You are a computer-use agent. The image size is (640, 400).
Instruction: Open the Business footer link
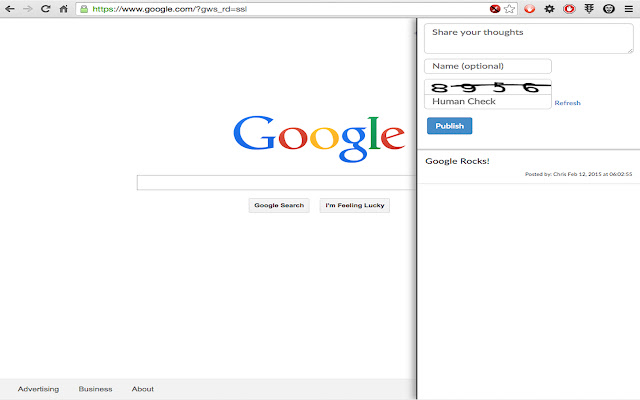pyautogui.click(x=96, y=389)
